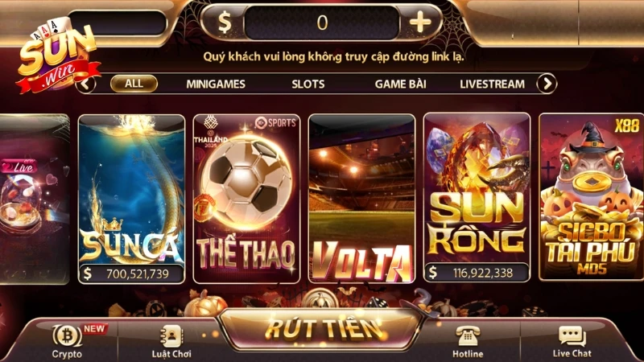644x362 pixels.
Task: Open the Crypto bitcoin icon
Action: tap(67, 335)
